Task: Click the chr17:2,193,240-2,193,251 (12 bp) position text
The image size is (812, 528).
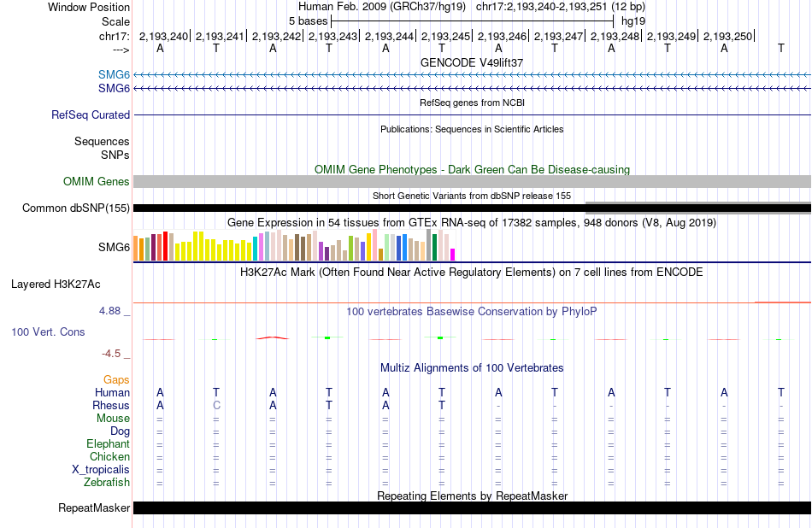Action: pyautogui.click(x=561, y=7)
